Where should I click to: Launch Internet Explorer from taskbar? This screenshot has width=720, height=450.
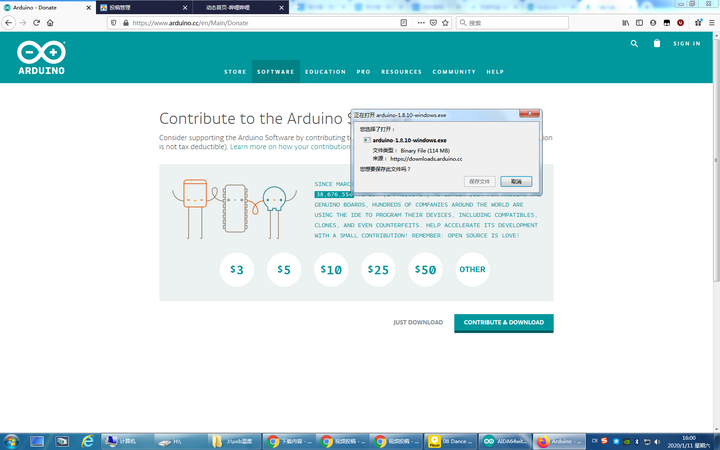tap(87, 441)
